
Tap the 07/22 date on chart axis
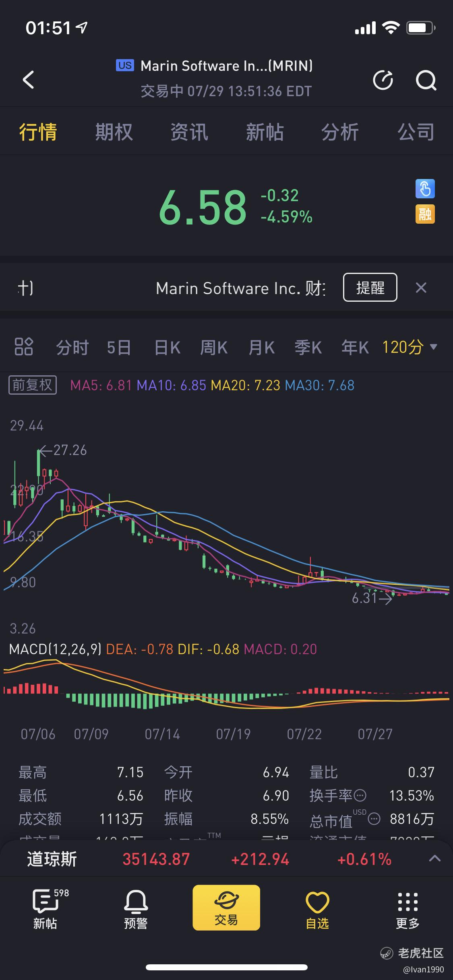pos(304,734)
